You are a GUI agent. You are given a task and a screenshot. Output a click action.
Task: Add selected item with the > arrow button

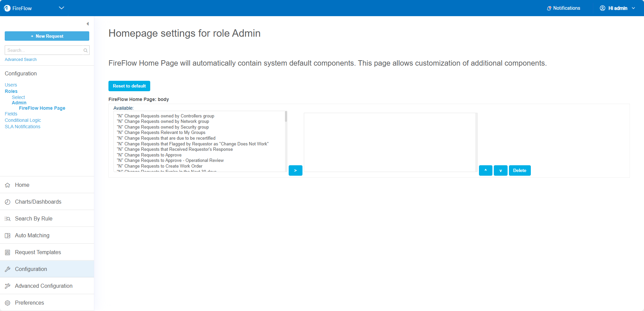click(x=295, y=171)
